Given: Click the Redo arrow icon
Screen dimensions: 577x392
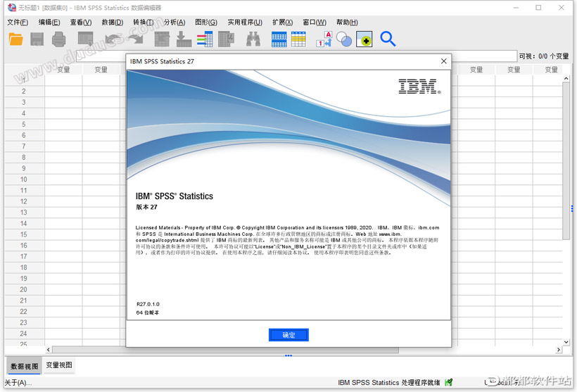Looking at the screenshot, I should (136, 39).
